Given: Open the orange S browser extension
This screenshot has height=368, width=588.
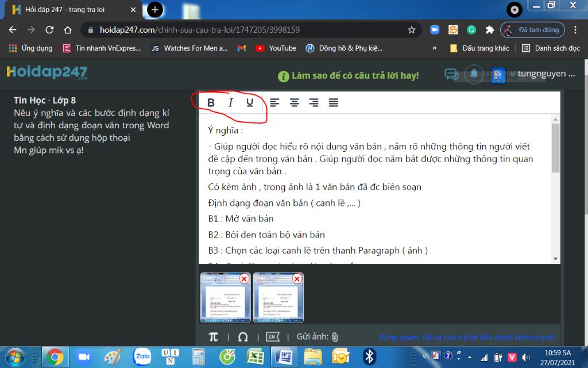Looking at the screenshot, I should 453,30.
